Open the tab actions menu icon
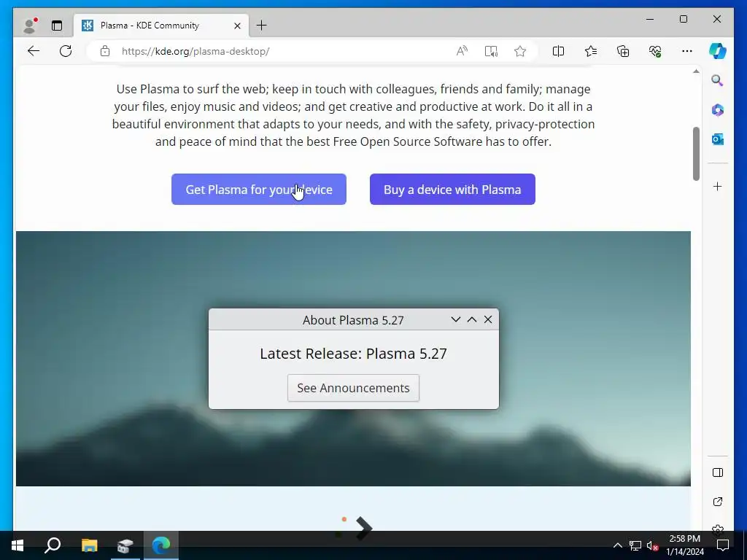The width and height of the screenshot is (747, 560). click(x=57, y=26)
